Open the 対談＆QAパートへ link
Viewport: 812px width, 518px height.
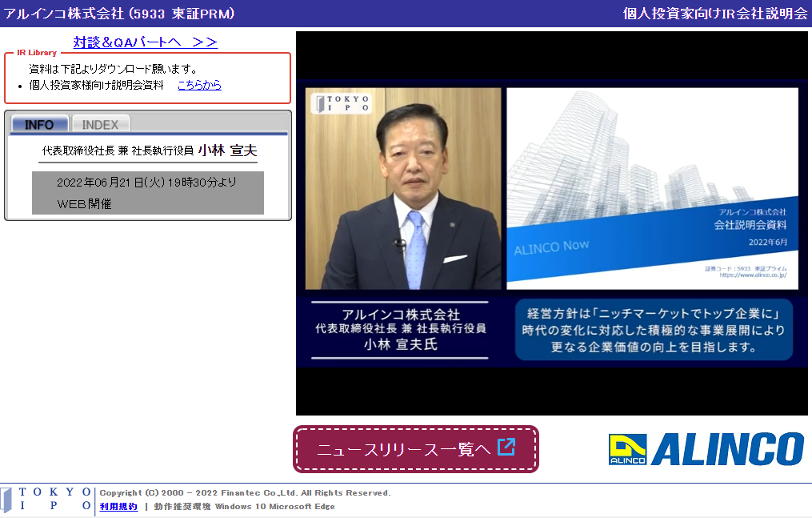click(x=145, y=42)
